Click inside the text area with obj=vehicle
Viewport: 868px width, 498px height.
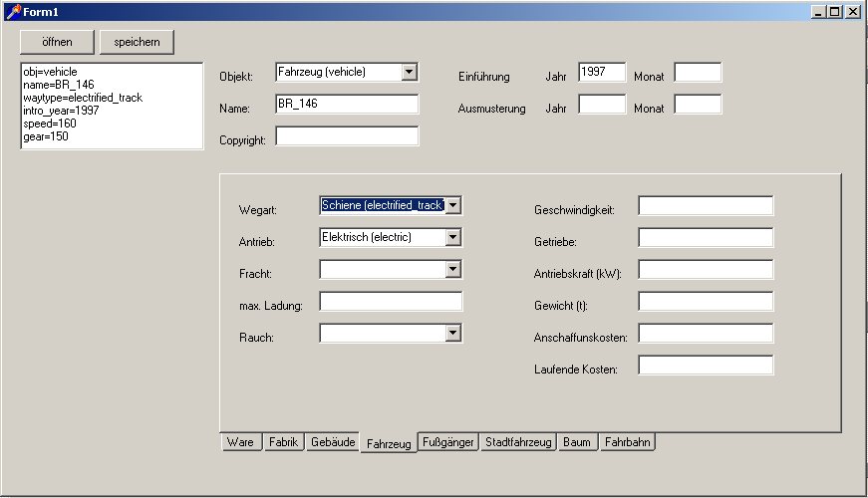(x=112, y=106)
